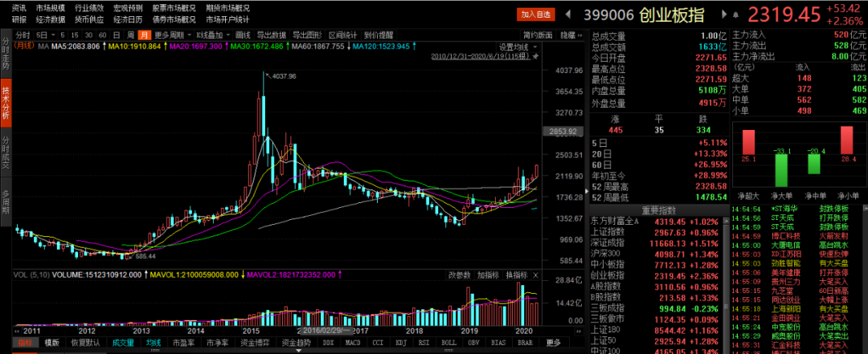Select the 日 daily period
Image resolution: width=868 pixels, height=354 pixels.
click(117, 35)
